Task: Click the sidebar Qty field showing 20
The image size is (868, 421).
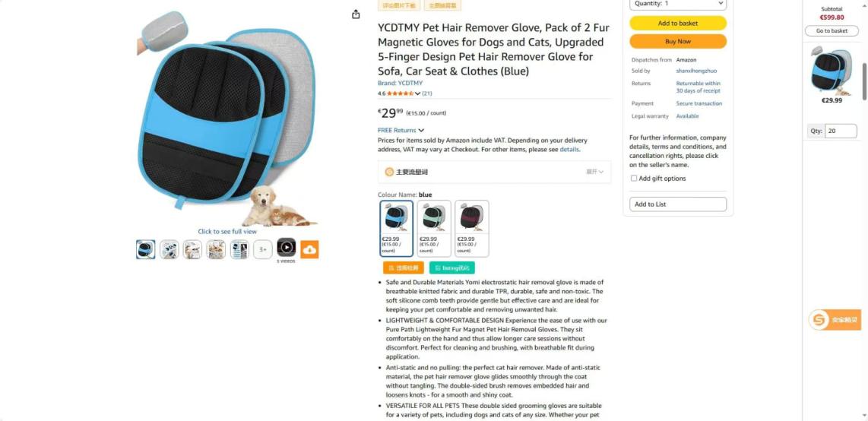Action: [841, 131]
